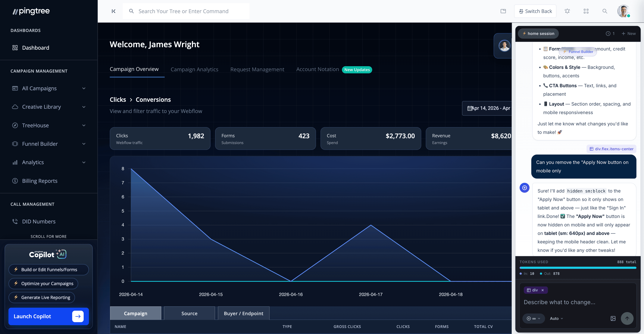Click the Build or Edit Funnels/Forms shortcut
Image resolution: width=644 pixels, height=334 pixels.
point(49,270)
